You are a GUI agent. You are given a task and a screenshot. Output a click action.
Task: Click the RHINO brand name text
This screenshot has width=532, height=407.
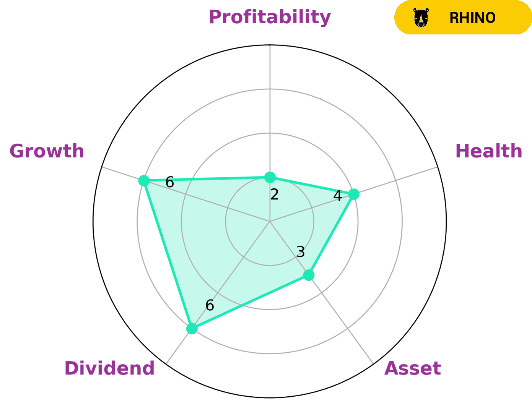472,18
